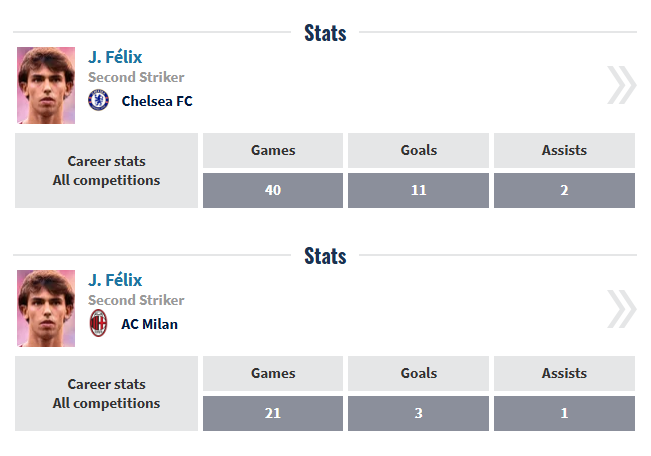Click the Chelsea FC club crest icon
The height and width of the screenshot is (456, 651).
click(99, 100)
